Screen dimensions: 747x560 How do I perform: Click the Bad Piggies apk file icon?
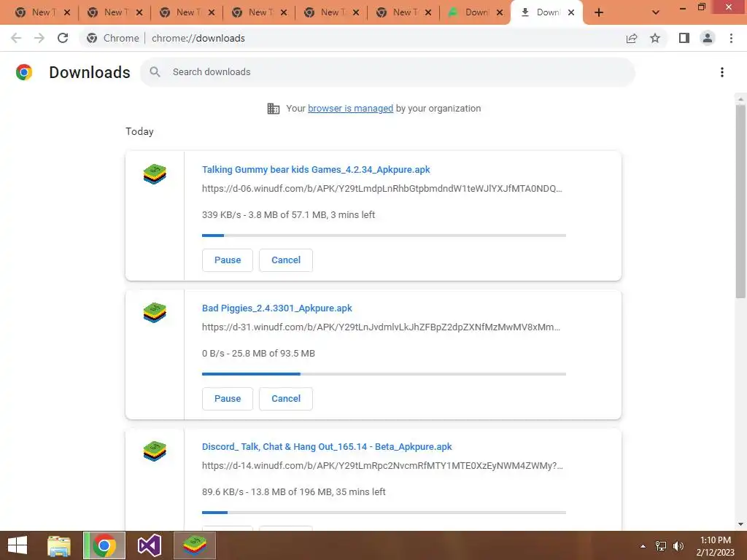(155, 313)
